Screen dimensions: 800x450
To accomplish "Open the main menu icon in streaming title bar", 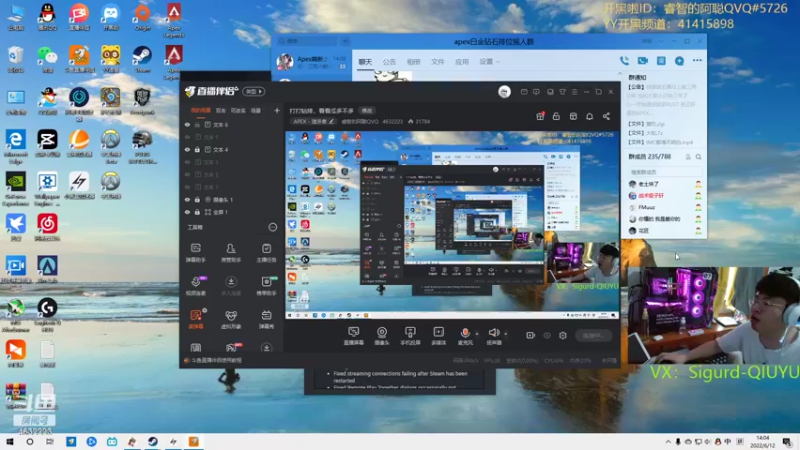I will coord(574,92).
